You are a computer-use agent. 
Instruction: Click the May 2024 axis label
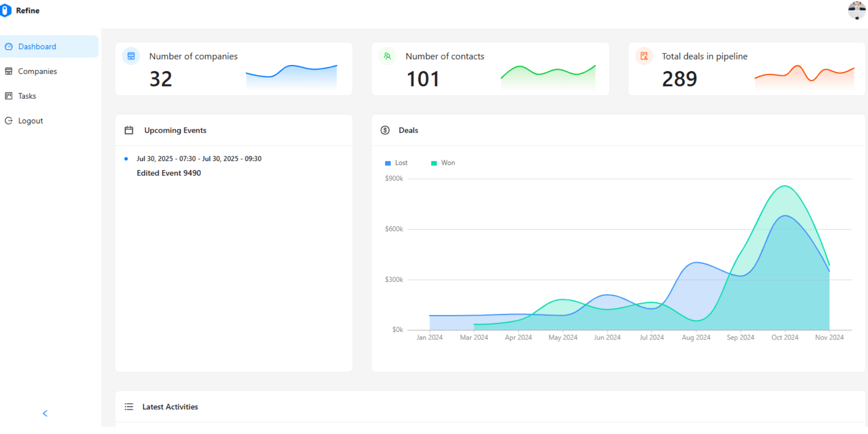(x=563, y=337)
